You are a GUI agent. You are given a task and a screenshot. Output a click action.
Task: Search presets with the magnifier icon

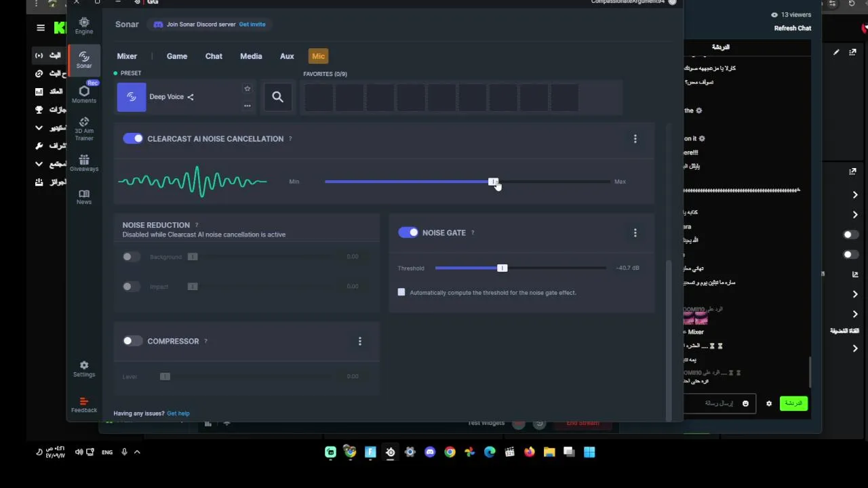(x=277, y=97)
